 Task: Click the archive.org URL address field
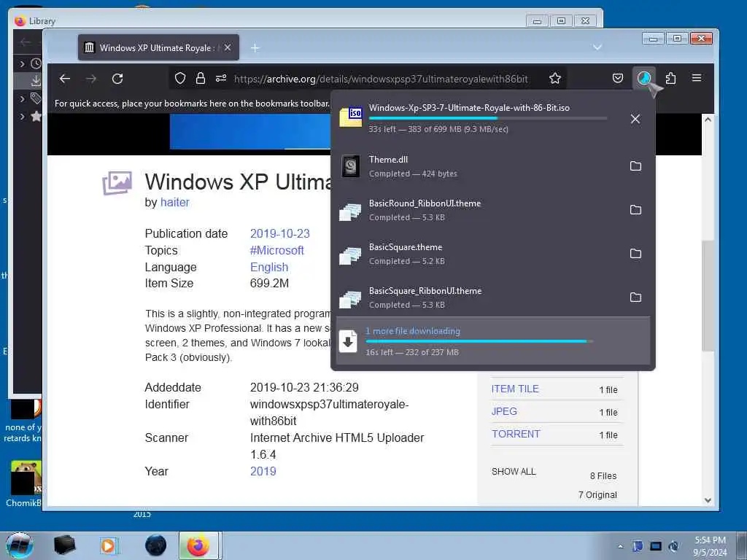[x=381, y=79]
